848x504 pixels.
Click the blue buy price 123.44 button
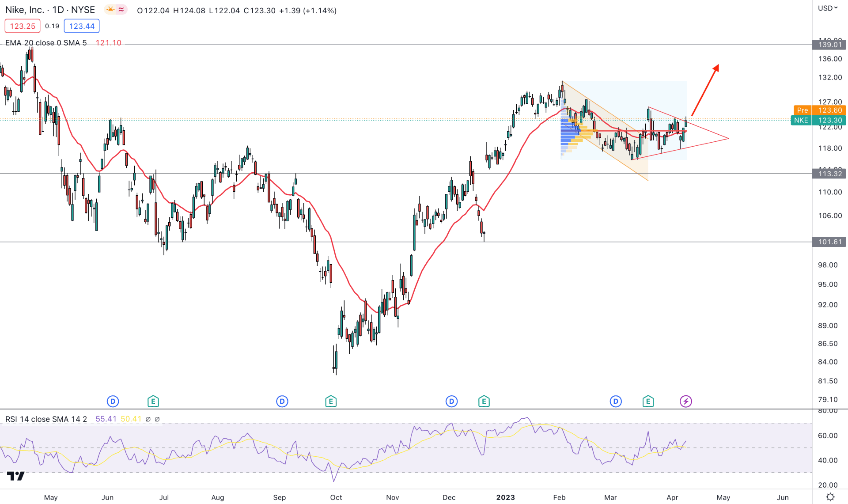(82, 26)
